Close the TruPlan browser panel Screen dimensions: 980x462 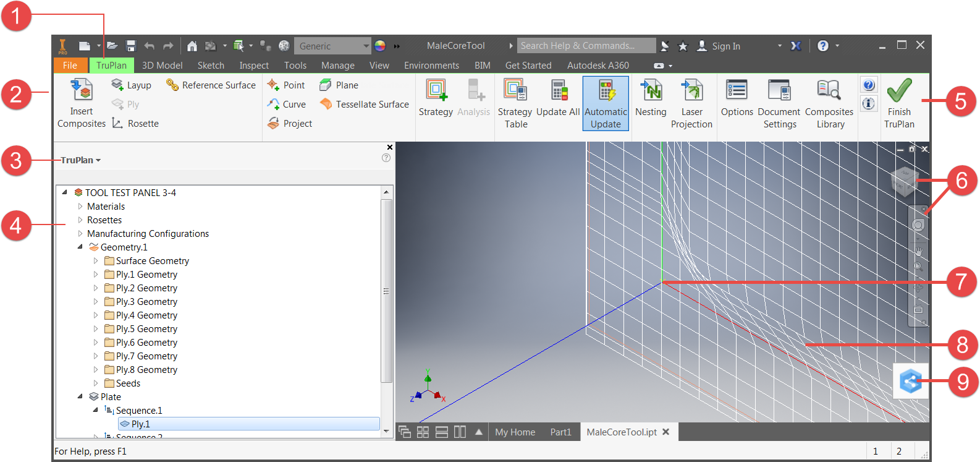(390, 147)
